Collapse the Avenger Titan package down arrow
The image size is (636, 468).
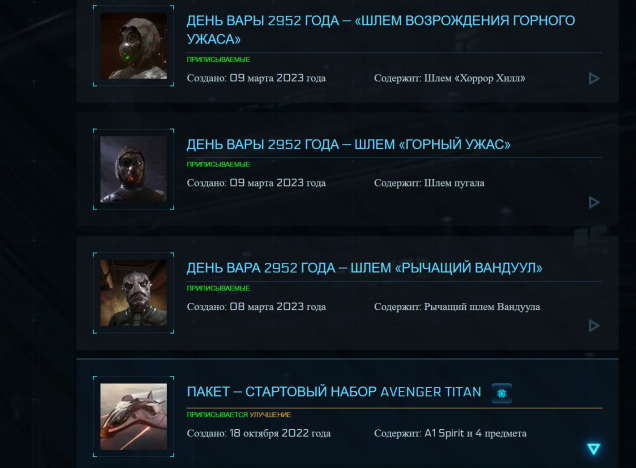[594, 449]
